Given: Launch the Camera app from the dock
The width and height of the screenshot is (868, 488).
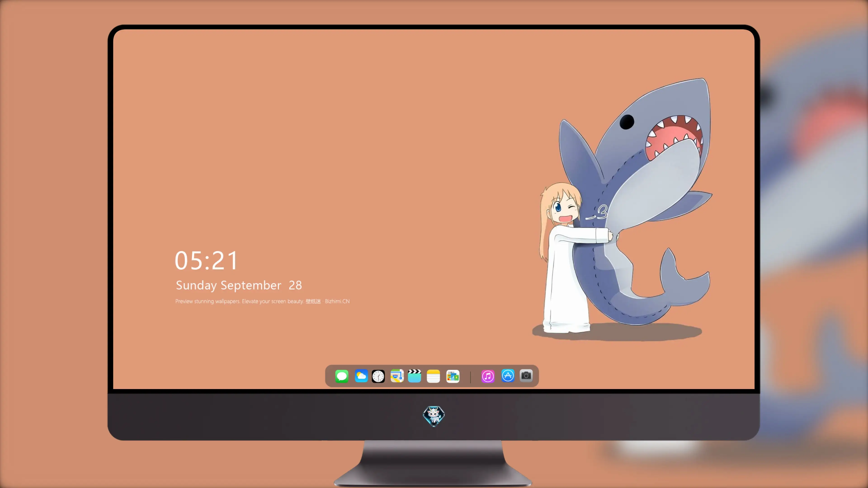Looking at the screenshot, I should [x=526, y=375].
